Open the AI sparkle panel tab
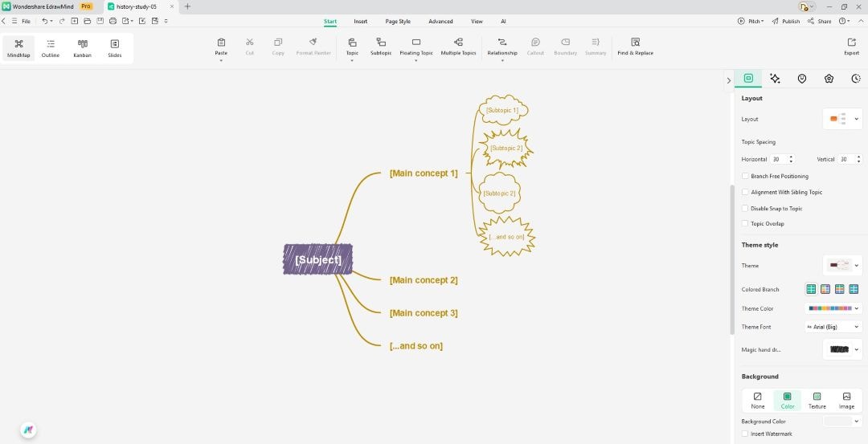The image size is (868, 444). pos(775,79)
